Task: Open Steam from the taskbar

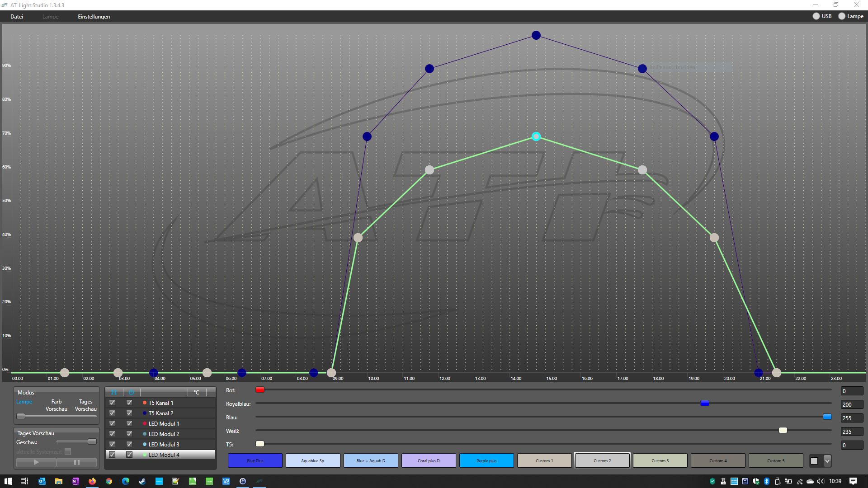Action: [142, 481]
